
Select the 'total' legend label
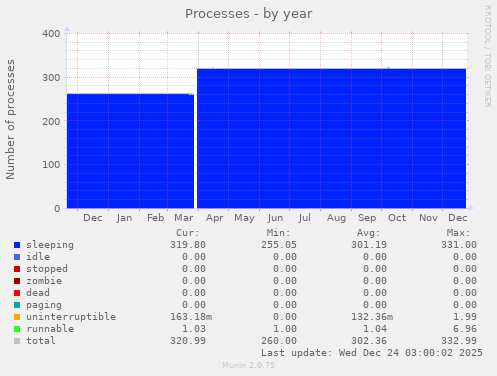coord(41,341)
